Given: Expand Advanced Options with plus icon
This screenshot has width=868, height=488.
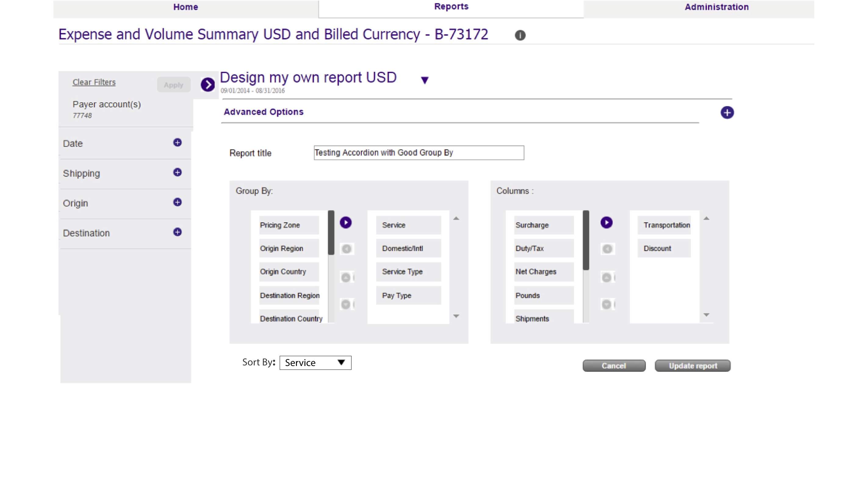Looking at the screenshot, I should click(727, 113).
